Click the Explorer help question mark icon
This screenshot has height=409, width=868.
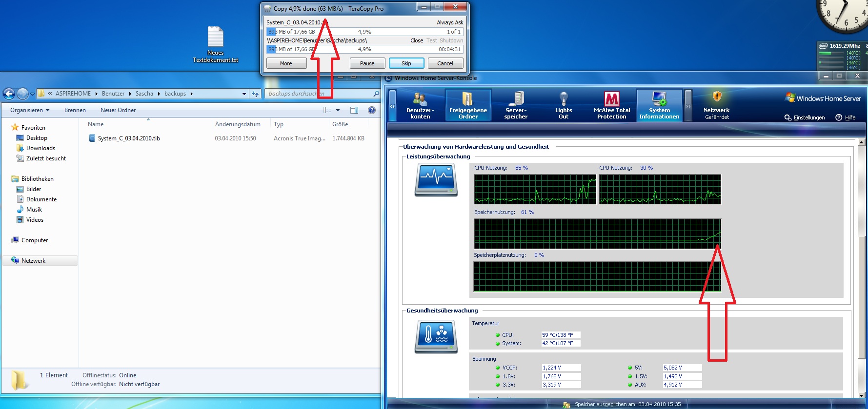pyautogui.click(x=372, y=110)
